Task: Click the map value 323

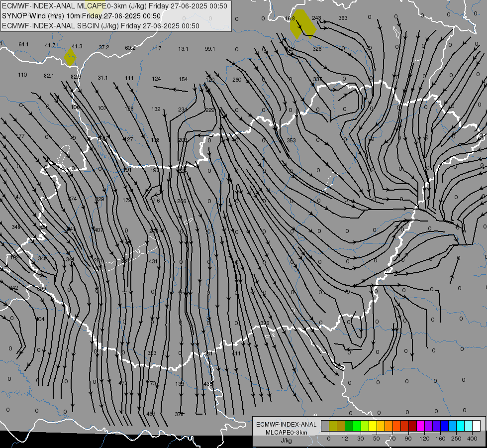Action: (x=152, y=353)
